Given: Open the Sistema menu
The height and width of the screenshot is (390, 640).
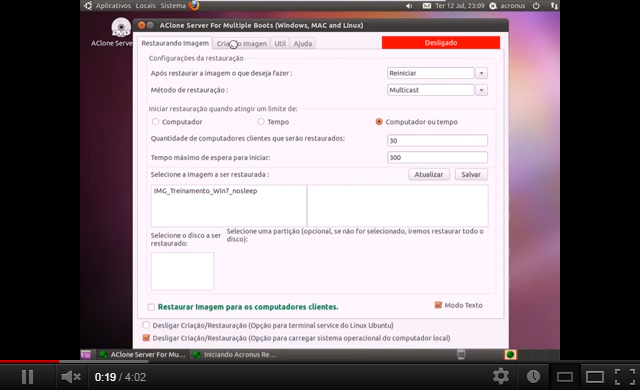Looking at the screenshot, I should tap(173, 6).
